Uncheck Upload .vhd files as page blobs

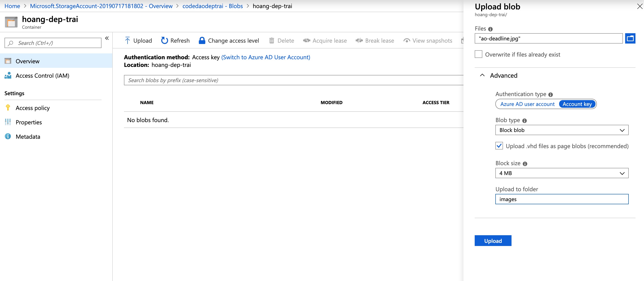(x=499, y=146)
